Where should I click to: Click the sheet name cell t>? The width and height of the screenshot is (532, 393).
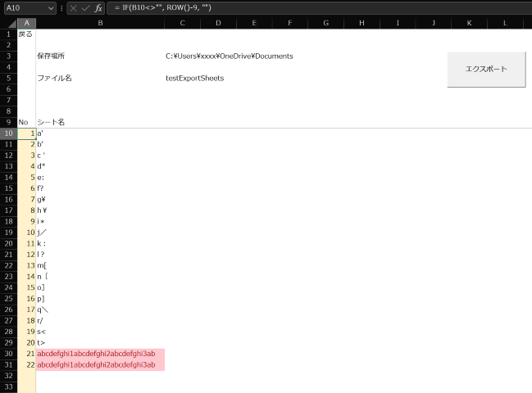point(100,343)
